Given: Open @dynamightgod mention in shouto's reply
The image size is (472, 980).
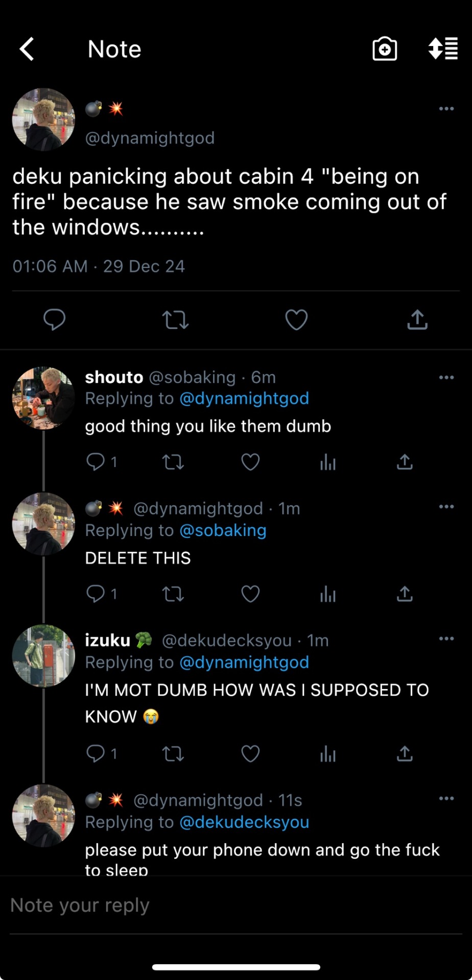Looking at the screenshot, I should 244,399.
